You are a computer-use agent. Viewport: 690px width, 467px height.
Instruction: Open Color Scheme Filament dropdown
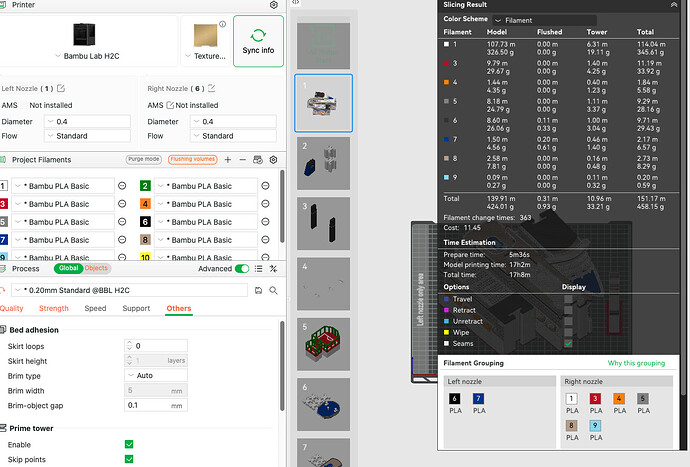click(x=544, y=20)
